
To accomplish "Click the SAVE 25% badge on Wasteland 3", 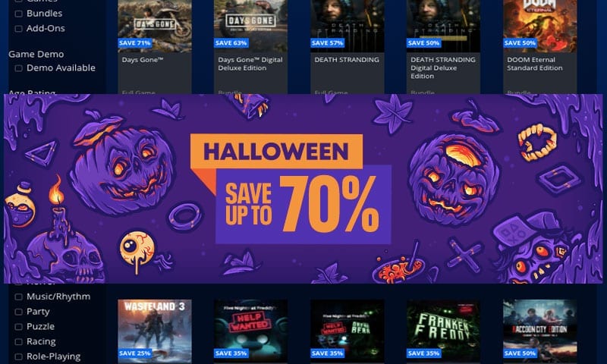I will pyautogui.click(x=135, y=353).
